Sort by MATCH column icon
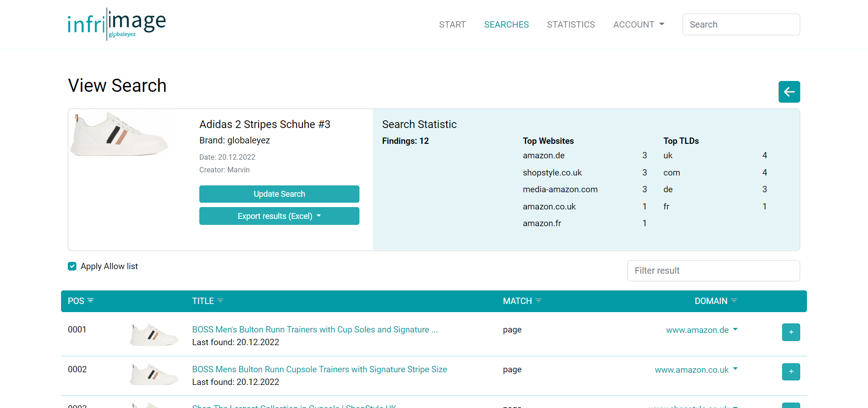The height and width of the screenshot is (408, 868). [x=538, y=300]
